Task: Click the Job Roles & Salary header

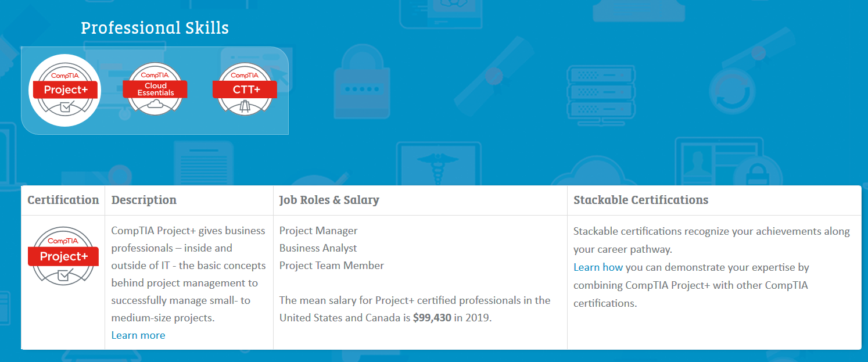Action: coord(329,200)
